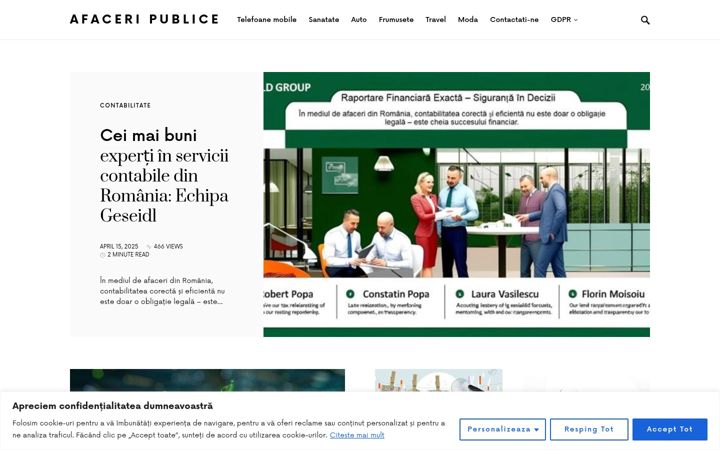The width and height of the screenshot is (720, 450).
Task: Expand the Personalizeaza cookie options
Action: (502, 429)
